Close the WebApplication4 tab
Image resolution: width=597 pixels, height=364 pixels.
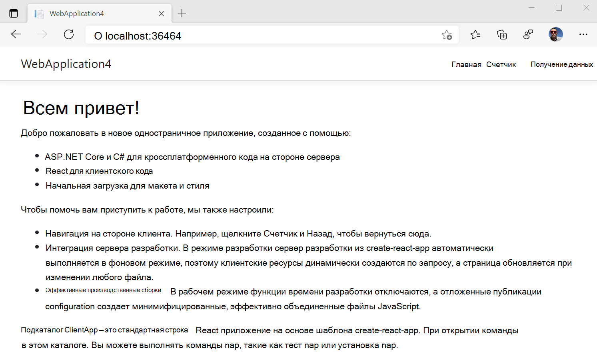click(161, 13)
